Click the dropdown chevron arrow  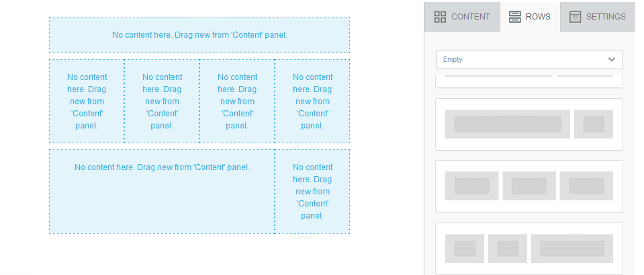tap(612, 60)
